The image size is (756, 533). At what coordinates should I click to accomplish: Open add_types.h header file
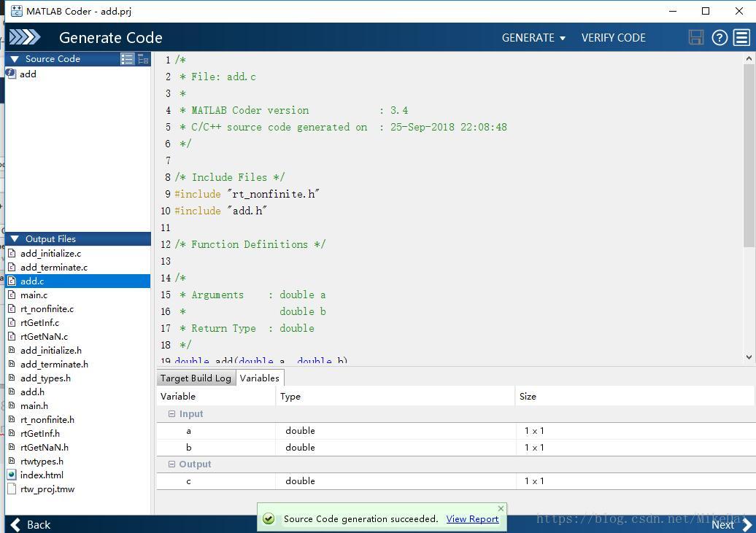coord(45,378)
